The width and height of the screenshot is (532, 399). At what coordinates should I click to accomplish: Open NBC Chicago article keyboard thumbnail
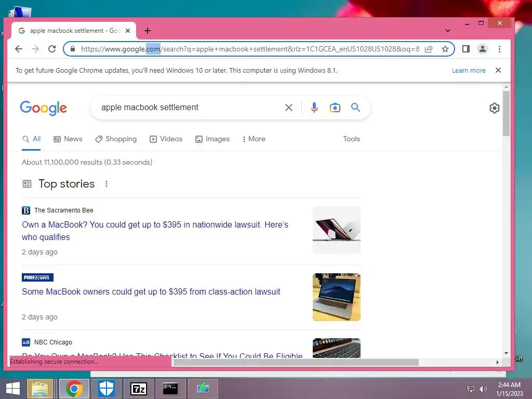coord(337,348)
